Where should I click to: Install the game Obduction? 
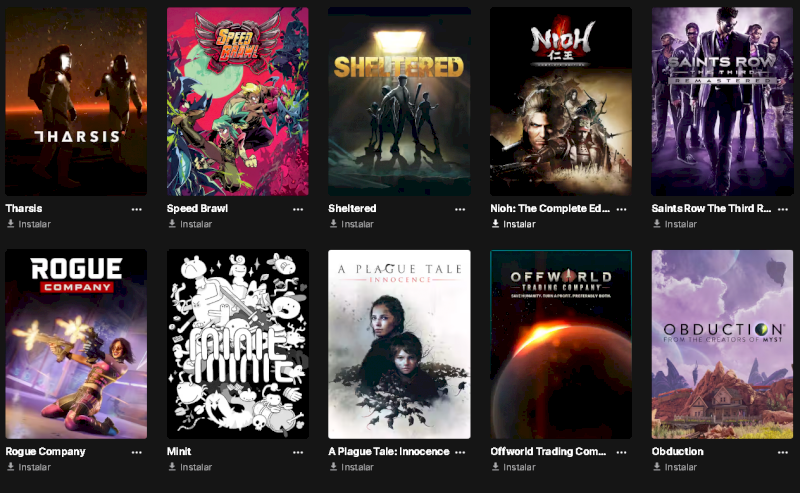(675, 467)
